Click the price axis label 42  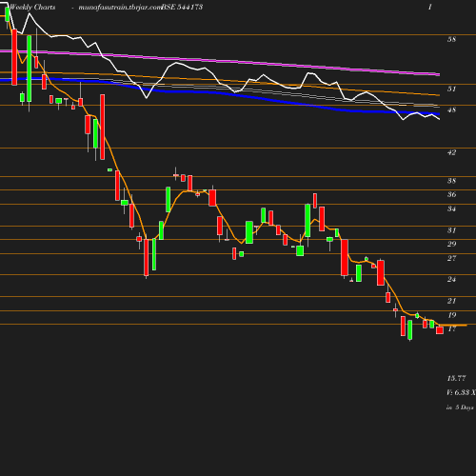451,152
